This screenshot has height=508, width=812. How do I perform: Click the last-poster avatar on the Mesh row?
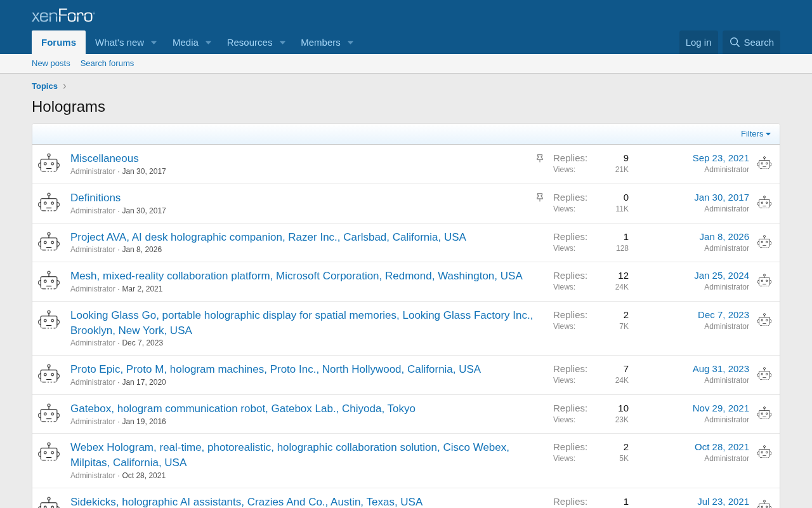pos(764,281)
